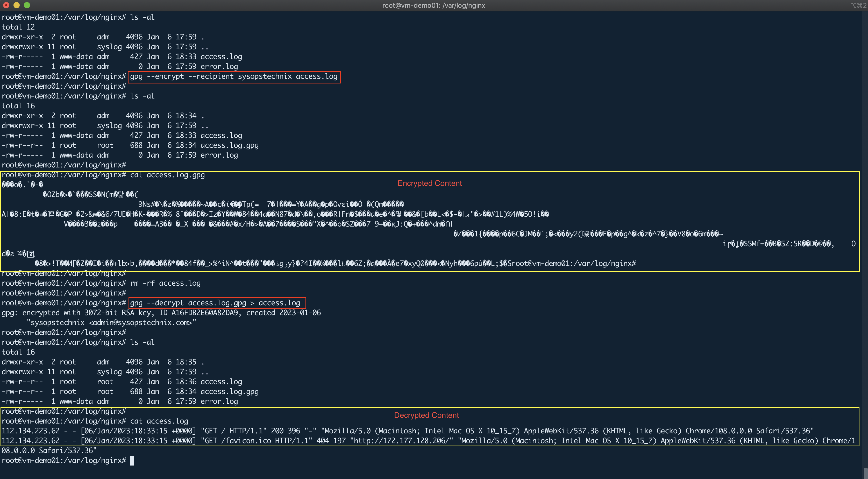Click the '18:34 .' directory listing row

click(x=103, y=116)
